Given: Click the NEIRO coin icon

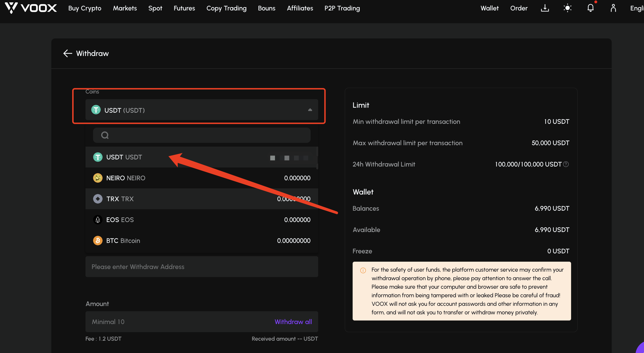Looking at the screenshot, I should pos(98,178).
